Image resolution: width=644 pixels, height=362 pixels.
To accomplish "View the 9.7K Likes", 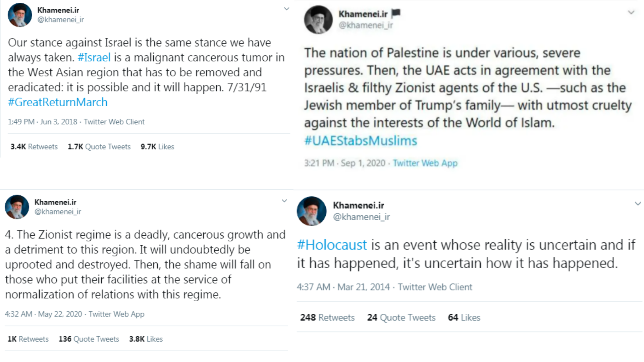I will (157, 147).
